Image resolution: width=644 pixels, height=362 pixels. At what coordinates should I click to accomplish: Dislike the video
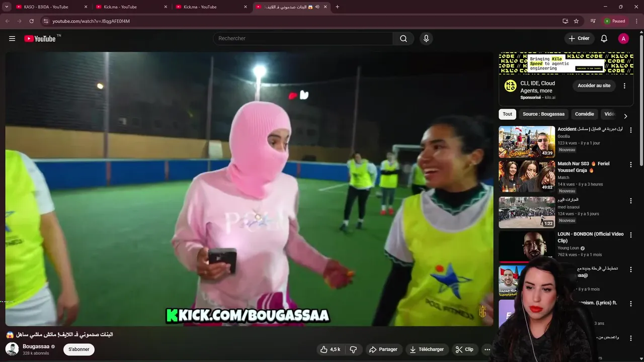click(x=353, y=349)
